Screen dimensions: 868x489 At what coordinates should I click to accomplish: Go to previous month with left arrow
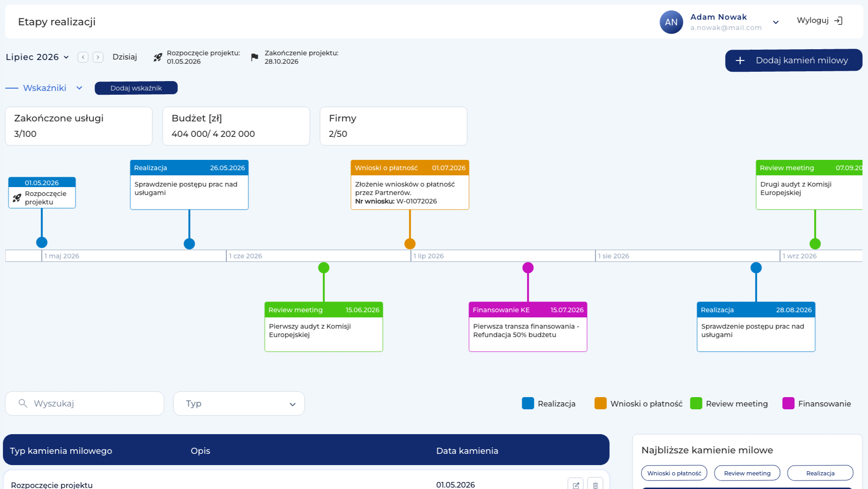[x=83, y=57]
